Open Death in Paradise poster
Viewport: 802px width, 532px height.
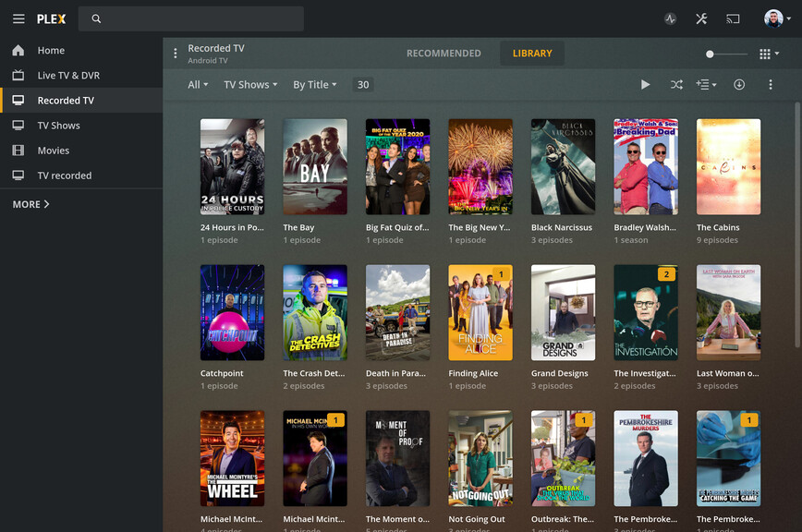[x=398, y=312]
